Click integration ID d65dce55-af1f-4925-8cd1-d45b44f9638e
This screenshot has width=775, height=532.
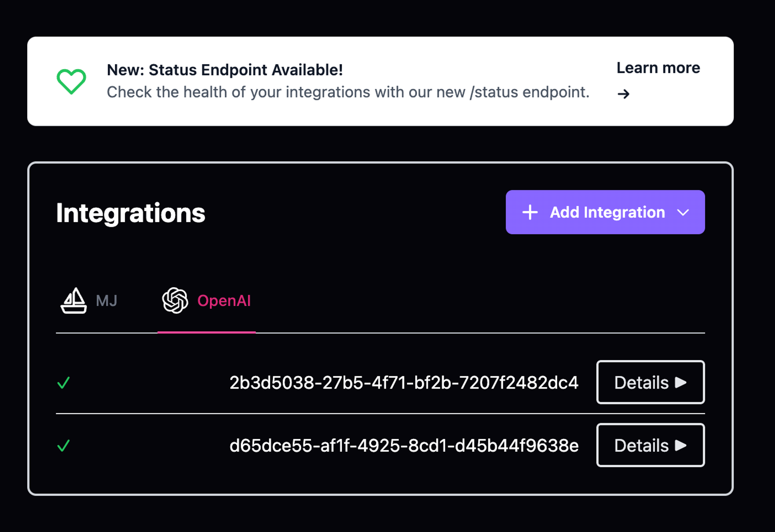(404, 446)
